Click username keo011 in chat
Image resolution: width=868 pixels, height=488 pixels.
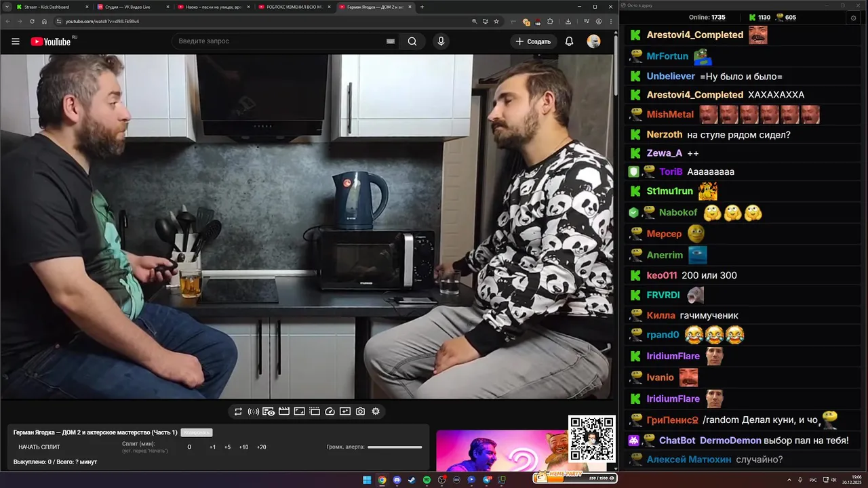click(662, 276)
